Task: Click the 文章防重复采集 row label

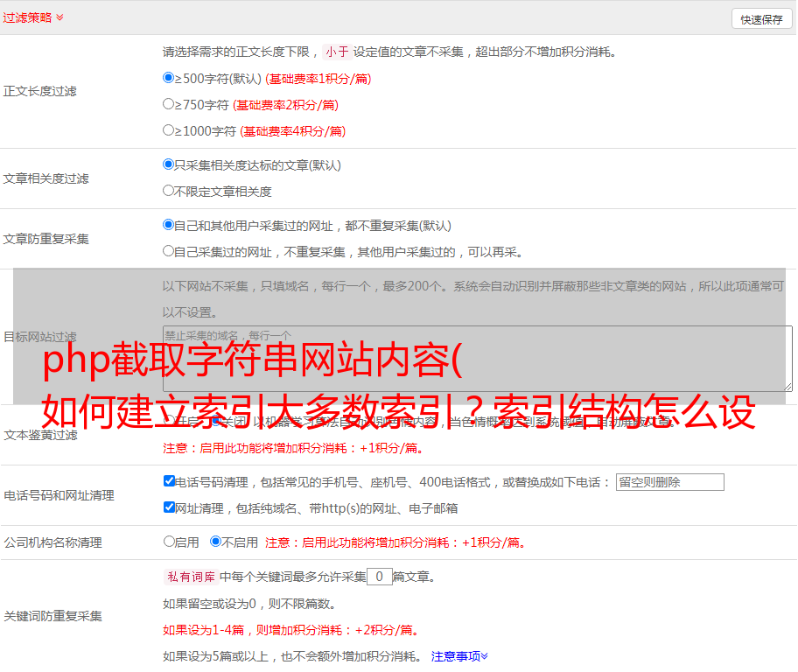Action: click(45, 239)
